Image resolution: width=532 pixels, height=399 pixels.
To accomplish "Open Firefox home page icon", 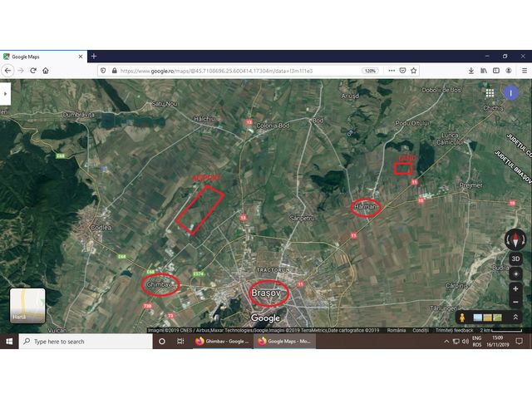I will (x=46, y=71).
